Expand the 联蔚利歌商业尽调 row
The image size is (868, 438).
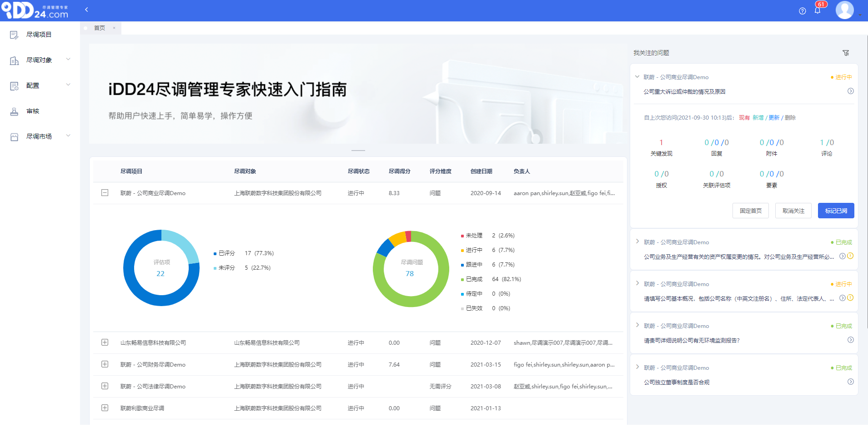[x=105, y=408]
